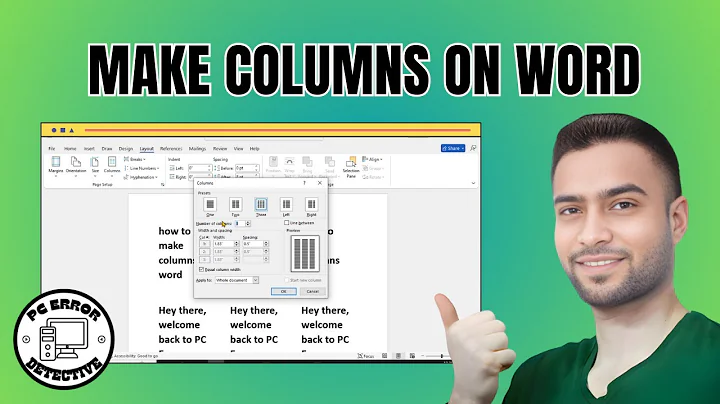The image size is (720, 404).
Task: Click the Columns dialog help question mark
Action: [x=304, y=183]
